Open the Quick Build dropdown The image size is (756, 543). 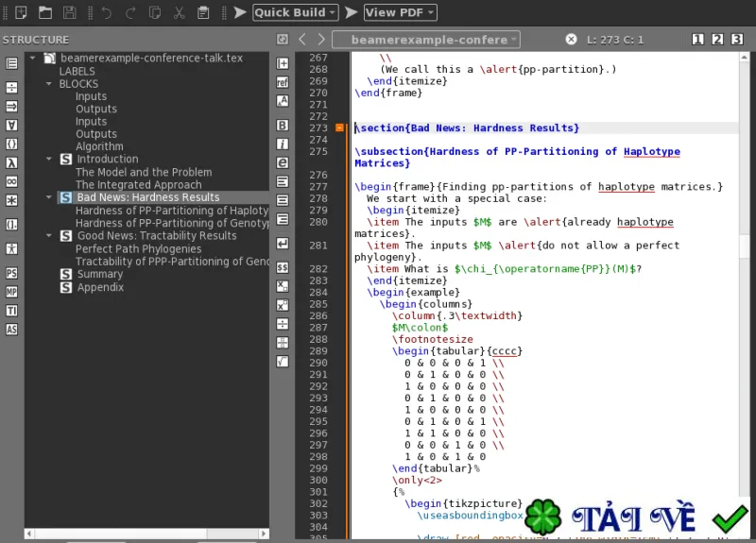pos(296,12)
